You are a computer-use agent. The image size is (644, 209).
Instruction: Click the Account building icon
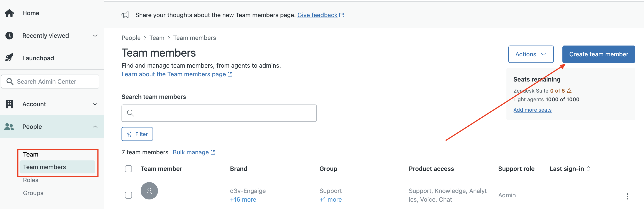pos(9,104)
